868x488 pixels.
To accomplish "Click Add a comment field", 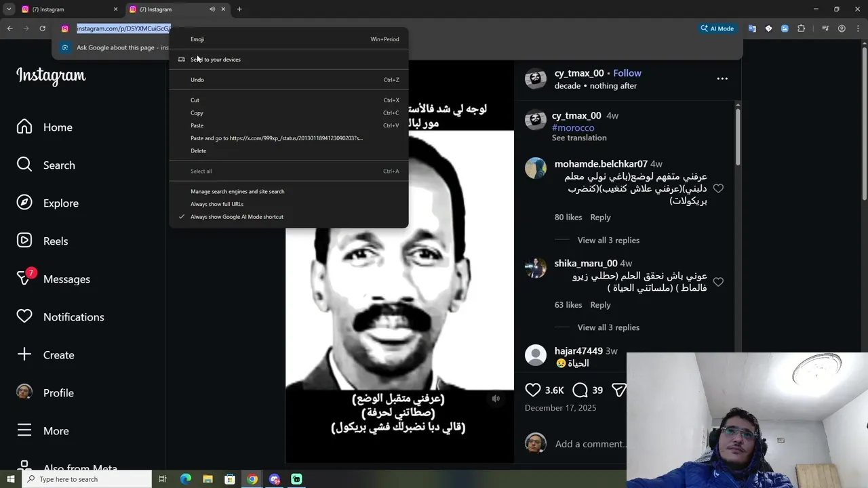I will [591, 444].
